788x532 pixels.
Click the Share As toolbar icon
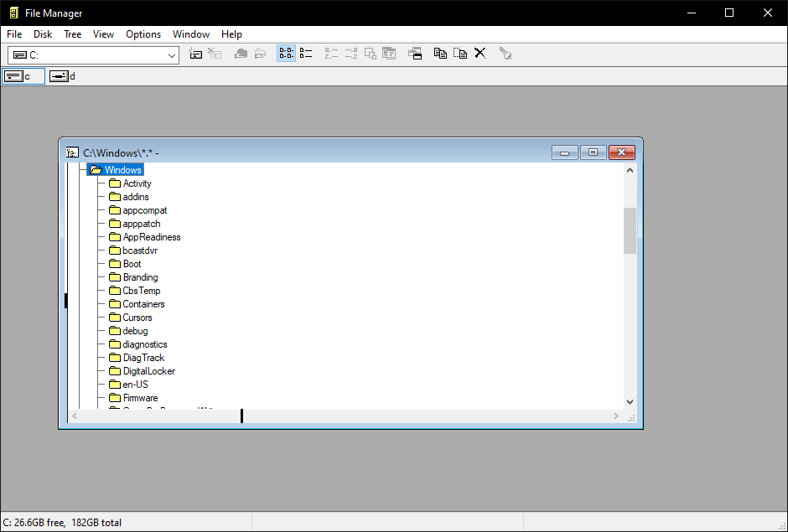(241, 54)
